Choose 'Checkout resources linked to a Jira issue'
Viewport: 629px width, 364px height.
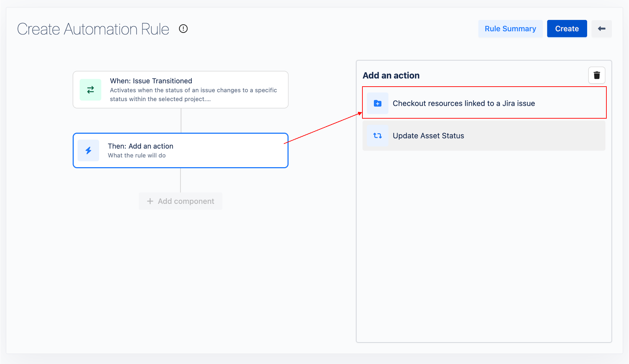point(464,103)
